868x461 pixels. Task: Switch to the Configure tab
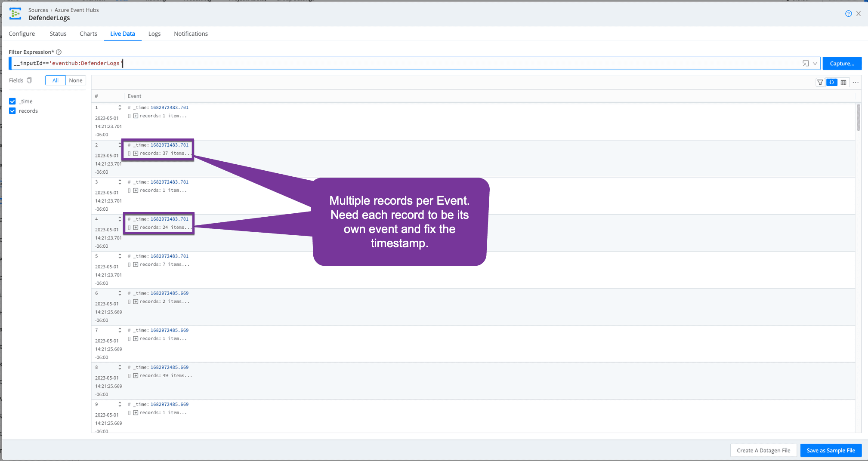click(22, 34)
